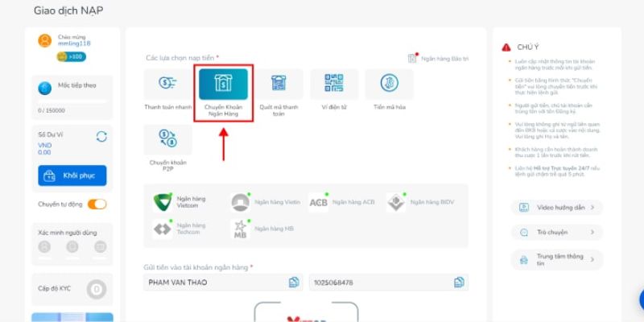The image size is (644, 322).
Task: Toggle the Chuyển tự động switch
Action: pyautogui.click(x=97, y=204)
